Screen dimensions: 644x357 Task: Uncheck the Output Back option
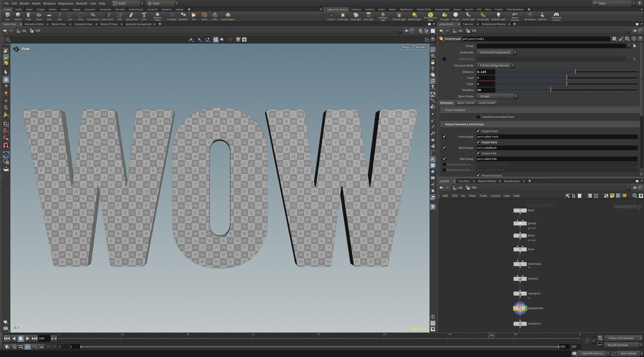[478, 142]
